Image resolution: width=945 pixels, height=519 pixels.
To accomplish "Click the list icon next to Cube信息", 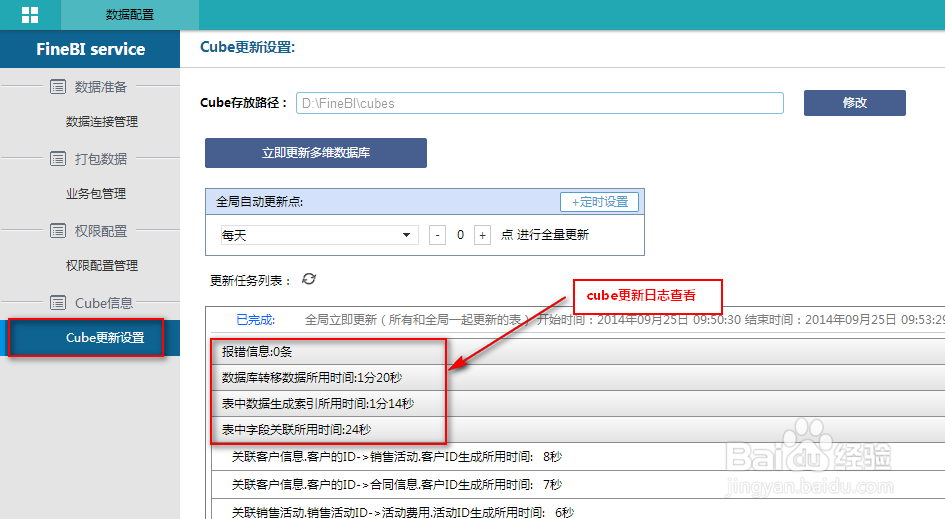I will tap(58, 303).
